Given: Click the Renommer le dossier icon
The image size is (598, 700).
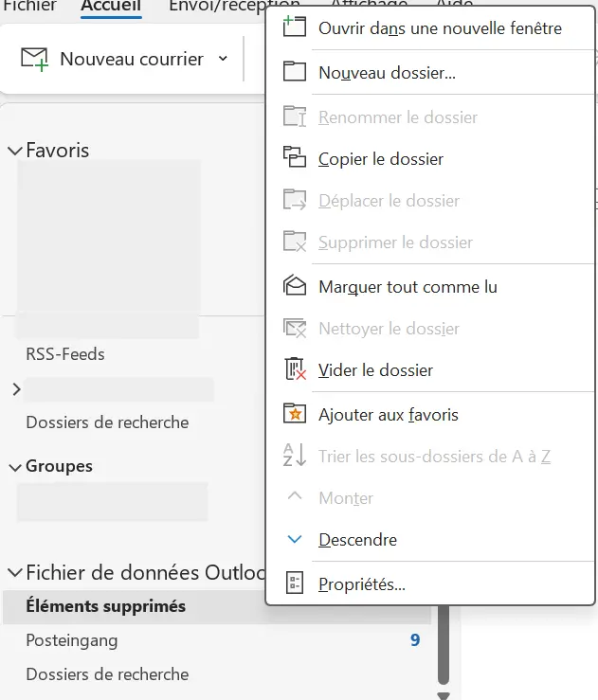Looking at the screenshot, I should pyautogui.click(x=295, y=117).
